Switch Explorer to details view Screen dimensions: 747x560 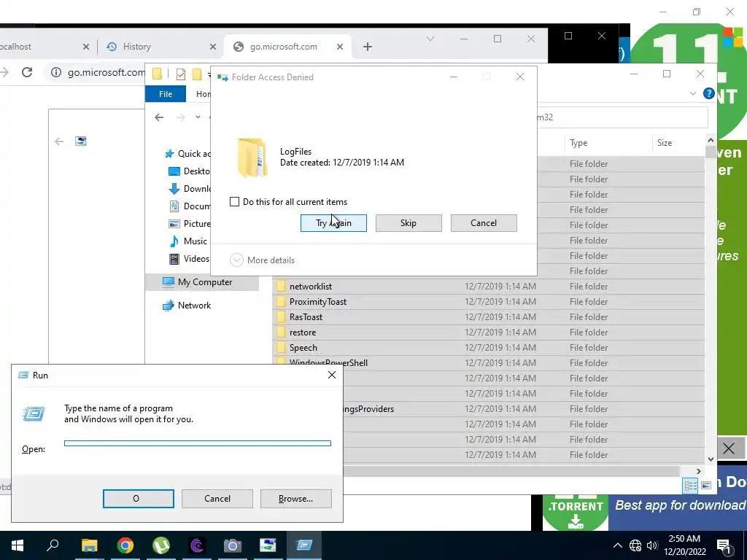[x=690, y=485]
